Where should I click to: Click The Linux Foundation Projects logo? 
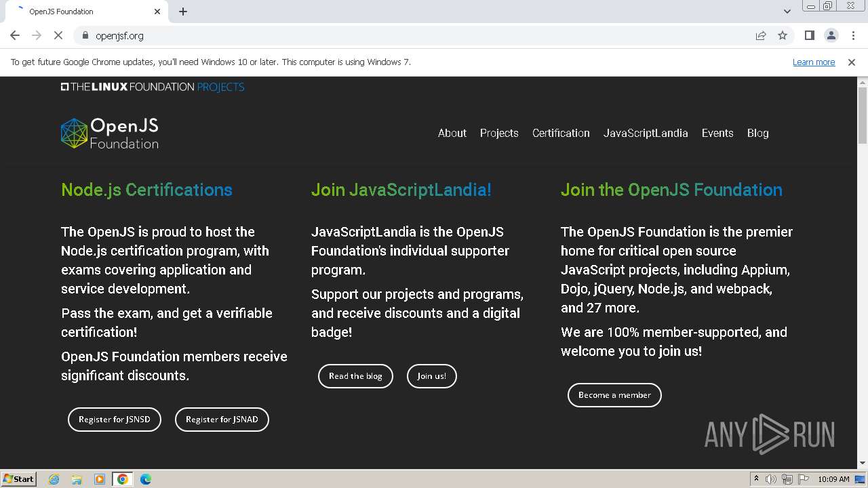tap(153, 87)
